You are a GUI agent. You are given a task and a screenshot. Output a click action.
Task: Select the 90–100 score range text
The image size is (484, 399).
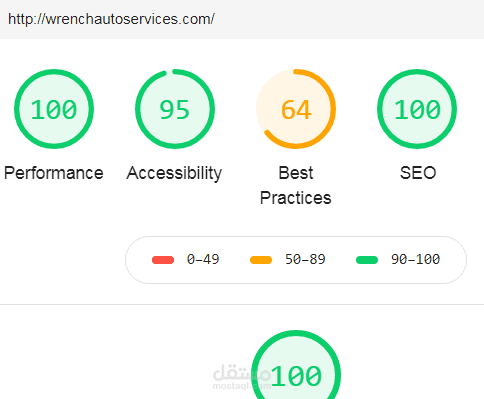pos(415,259)
